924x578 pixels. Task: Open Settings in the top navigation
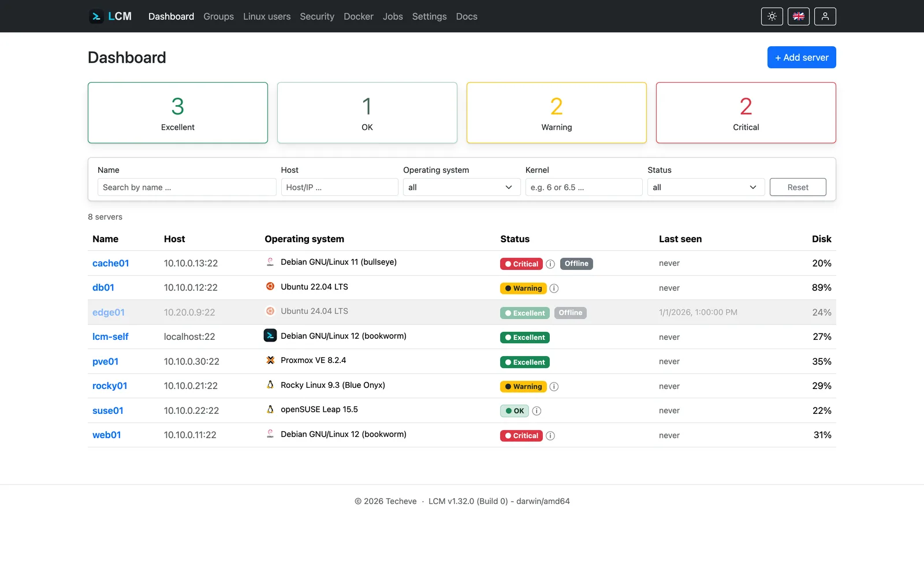click(x=429, y=16)
